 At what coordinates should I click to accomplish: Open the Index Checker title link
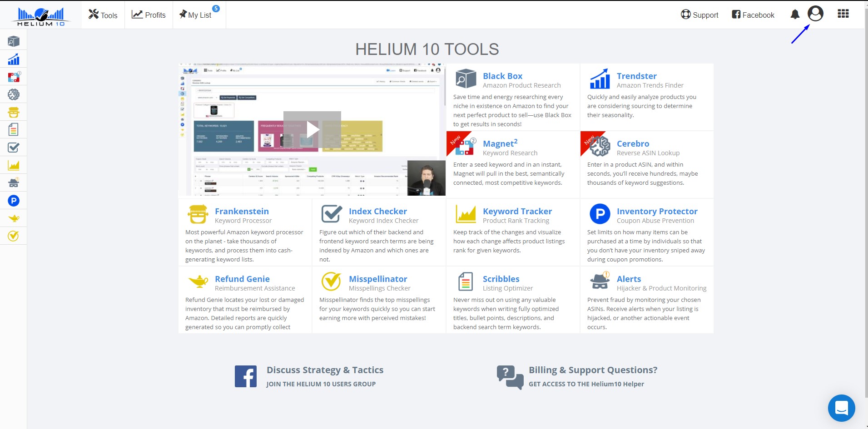tap(378, 211)
